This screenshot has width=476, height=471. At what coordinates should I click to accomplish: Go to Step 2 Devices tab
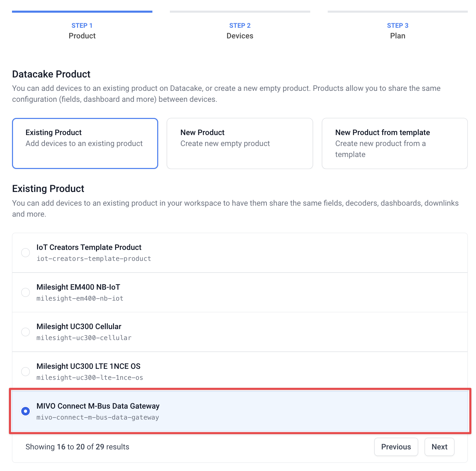pyautogui.click(x=240, y=31)
